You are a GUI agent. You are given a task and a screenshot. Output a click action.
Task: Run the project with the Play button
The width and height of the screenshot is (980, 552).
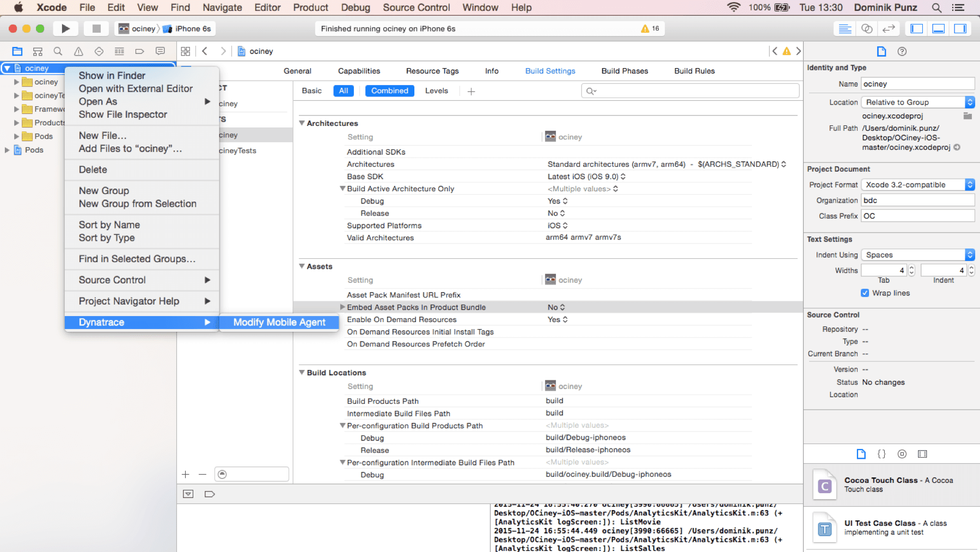(x=65, y=28)
